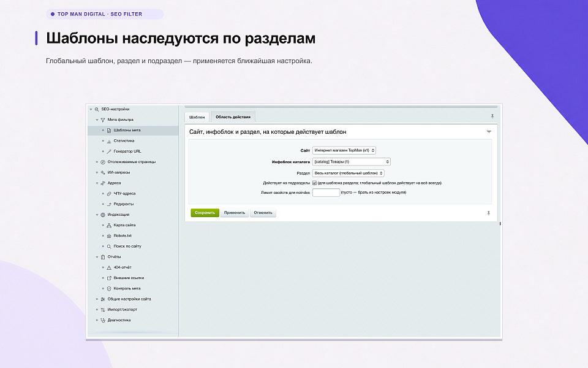The height and width of the screenshot is (368, 588).
Task: Click the Мета фильтра funnel icon
Action: [103, 120]
